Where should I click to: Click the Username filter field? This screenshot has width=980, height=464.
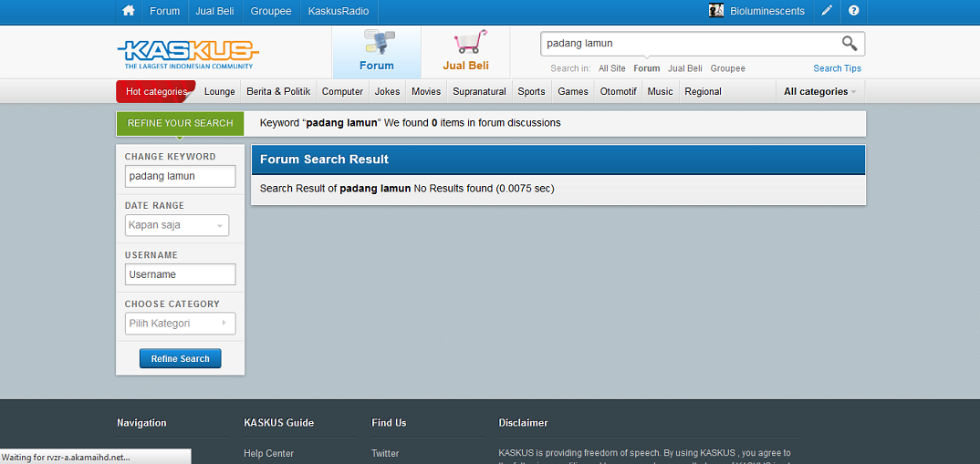point(180,274)
